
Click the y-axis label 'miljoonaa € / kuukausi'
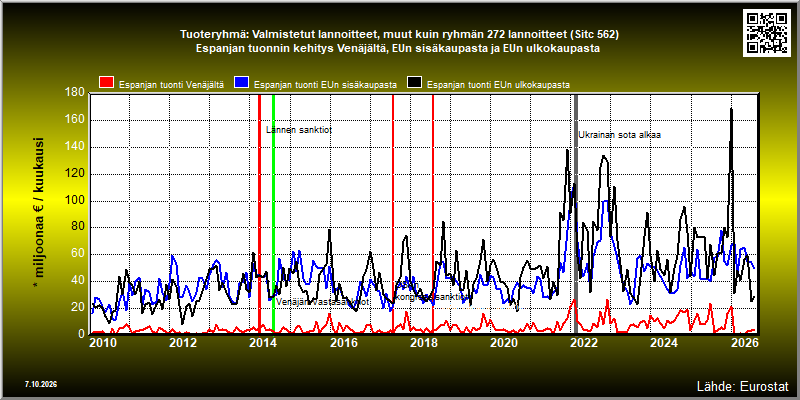tap(39, 213)
